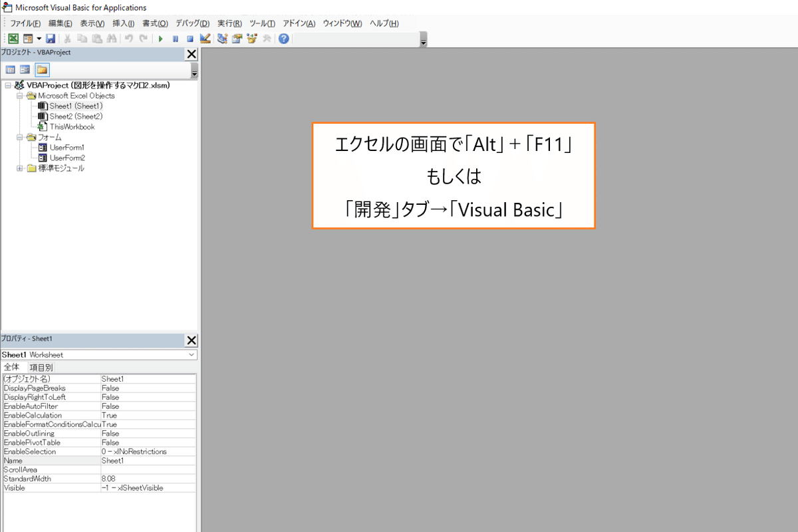
Task: Open the 挿入(I) menu
Action: pyautogui.click(x=124, y=23)
